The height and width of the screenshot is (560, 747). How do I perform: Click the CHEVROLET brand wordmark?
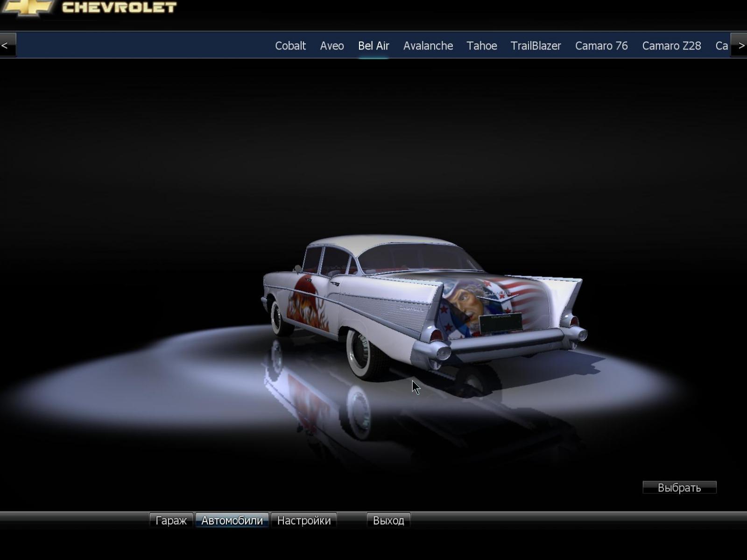(x=120, y=7)
